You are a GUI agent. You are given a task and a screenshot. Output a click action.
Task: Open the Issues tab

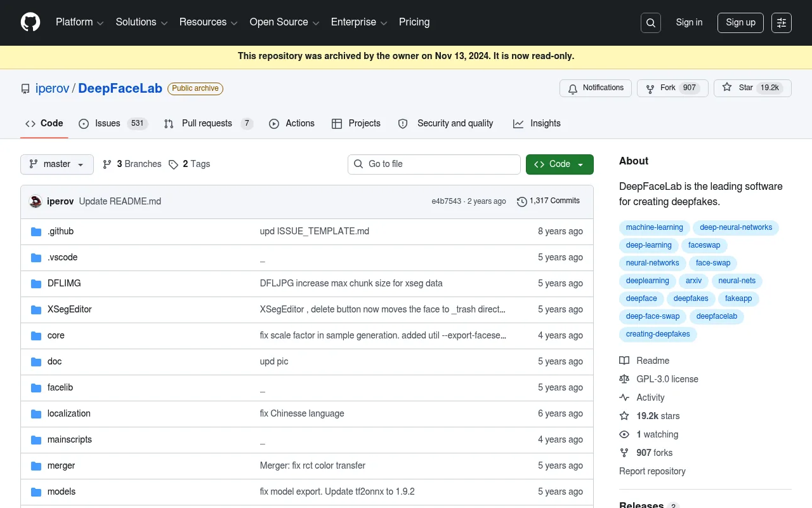[x=113, y=124]
